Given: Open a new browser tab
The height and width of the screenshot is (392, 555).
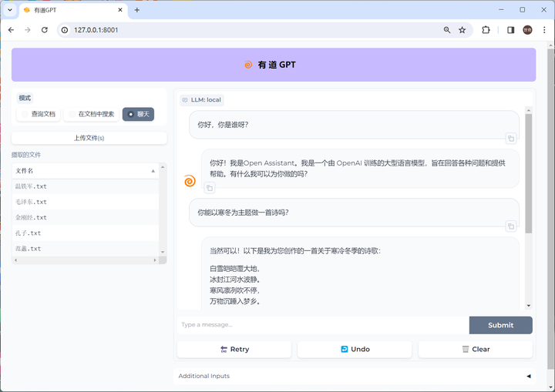Looking at the screenshot, I should tap(137, 10).
